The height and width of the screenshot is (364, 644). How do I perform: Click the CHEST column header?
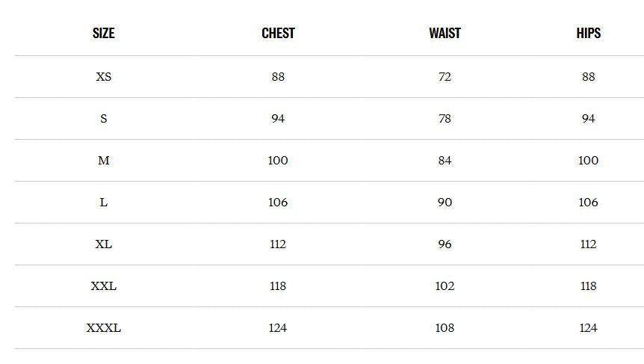coord(278,33)
